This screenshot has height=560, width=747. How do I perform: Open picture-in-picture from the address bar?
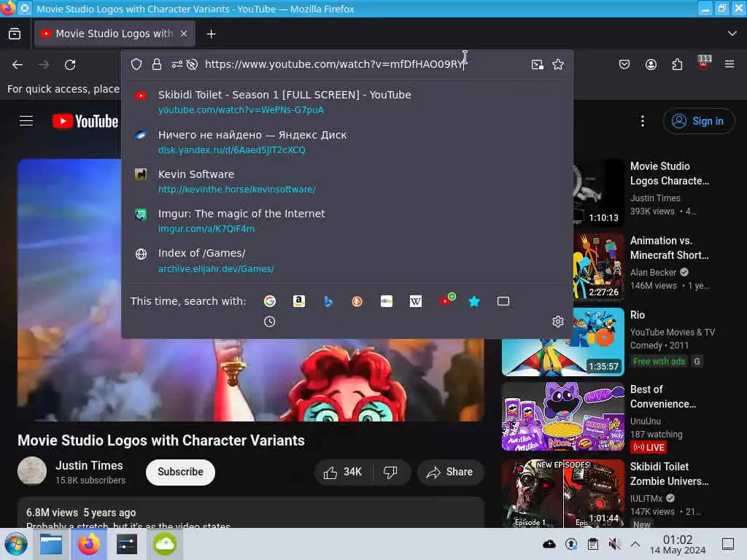(x=538, y=64)
